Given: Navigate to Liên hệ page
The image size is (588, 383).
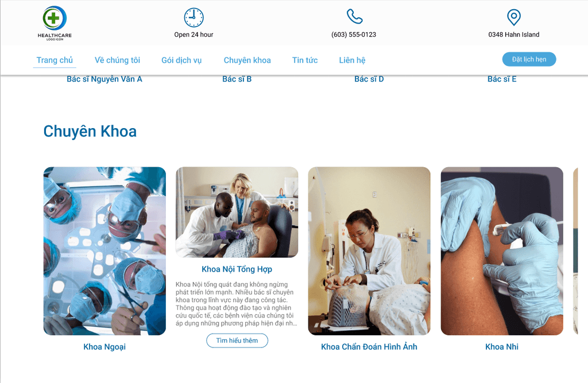Looking at the screenshot, I should click(x=352, y=60).
